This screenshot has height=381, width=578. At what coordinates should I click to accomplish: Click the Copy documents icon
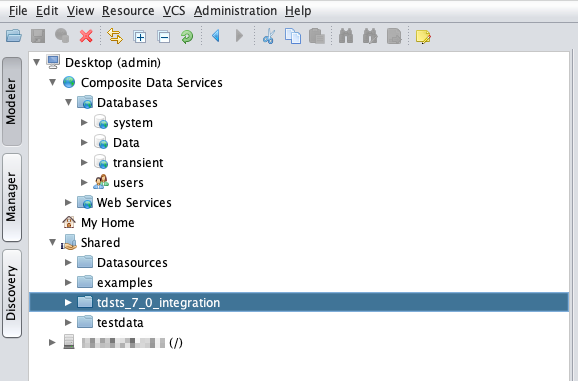coord(293,36)
